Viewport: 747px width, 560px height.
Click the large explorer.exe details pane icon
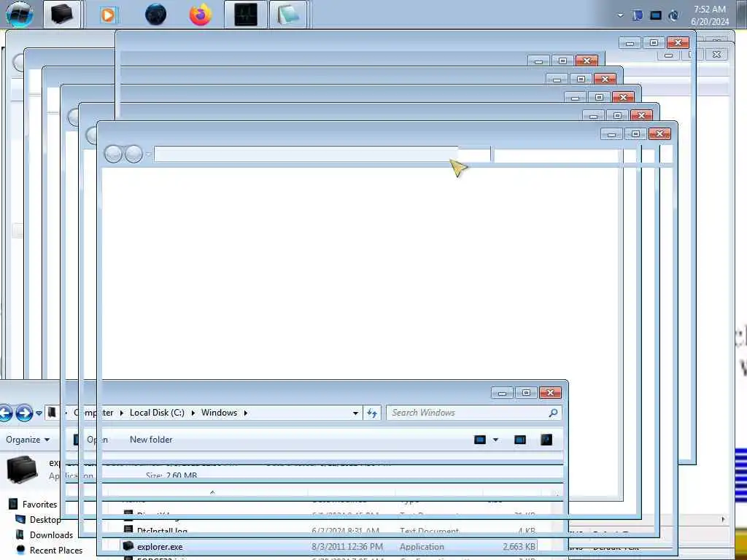click(22, 469)
